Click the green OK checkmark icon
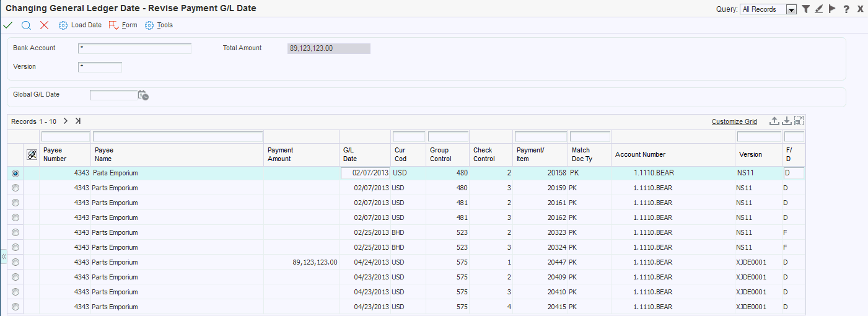Image resolution: width=868 pixels, height=316 pixels. click(x=8, y=25)
